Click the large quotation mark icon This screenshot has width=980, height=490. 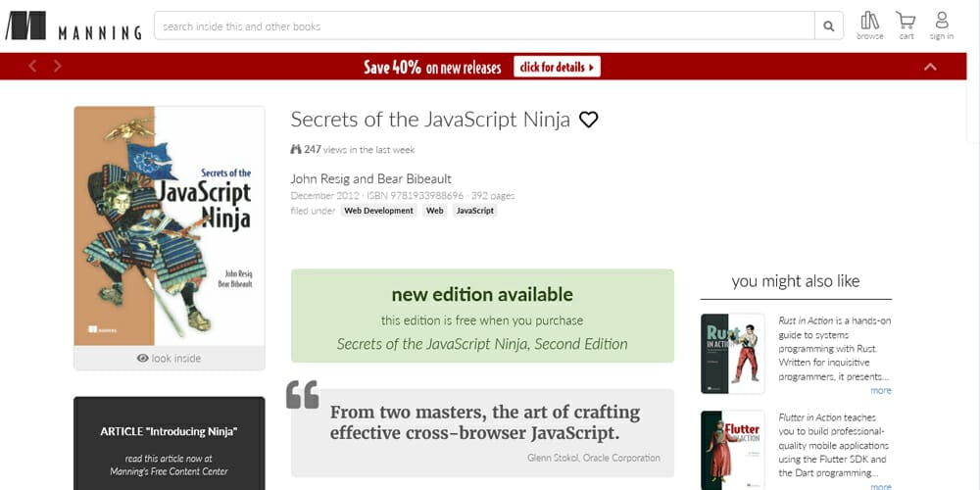(303, 394)
